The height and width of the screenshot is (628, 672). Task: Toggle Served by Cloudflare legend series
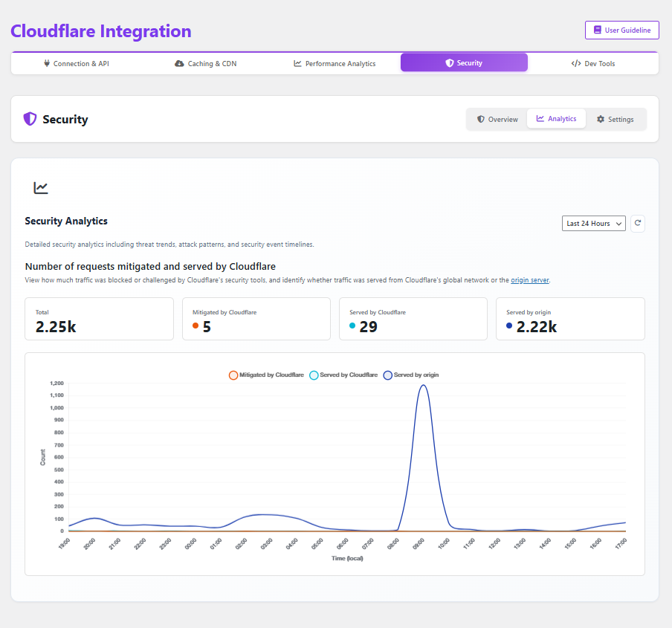click(x=343, y=375)
